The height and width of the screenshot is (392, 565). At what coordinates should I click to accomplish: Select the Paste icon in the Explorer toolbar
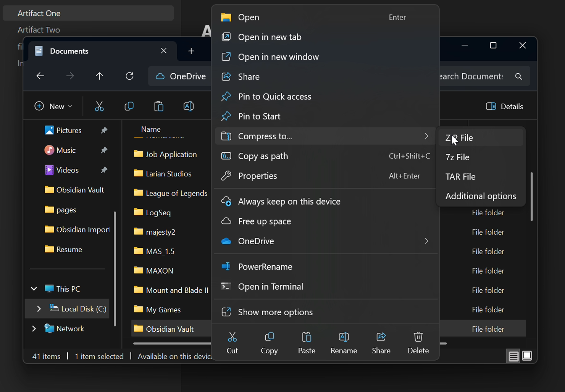pyautogui.click(x=158, y=106)
